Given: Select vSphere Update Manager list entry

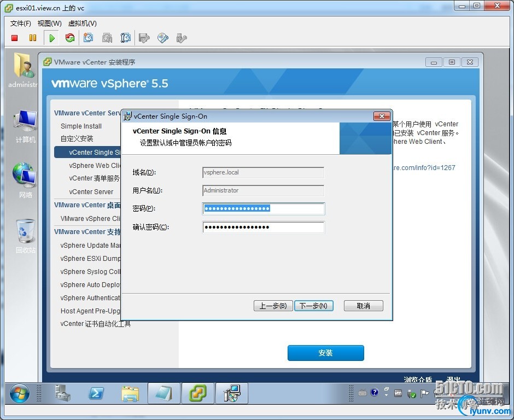Looking at the screenshot, I should pos(90,246).
